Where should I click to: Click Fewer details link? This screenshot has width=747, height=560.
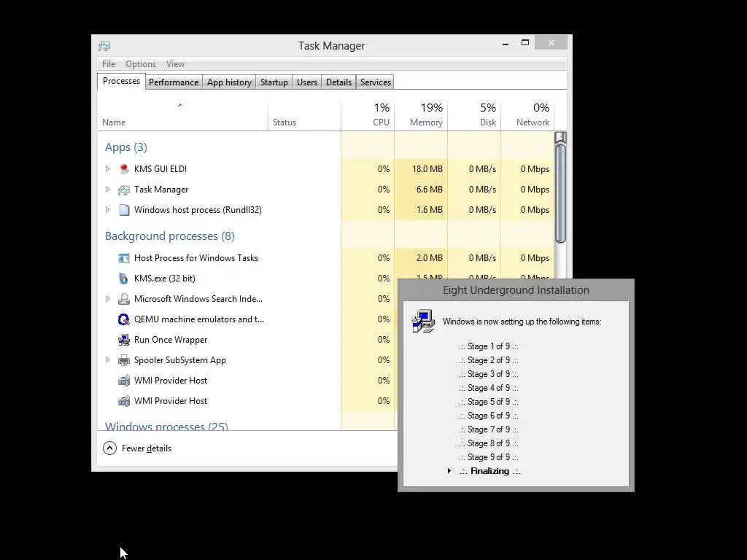click(x=146, y=448)
